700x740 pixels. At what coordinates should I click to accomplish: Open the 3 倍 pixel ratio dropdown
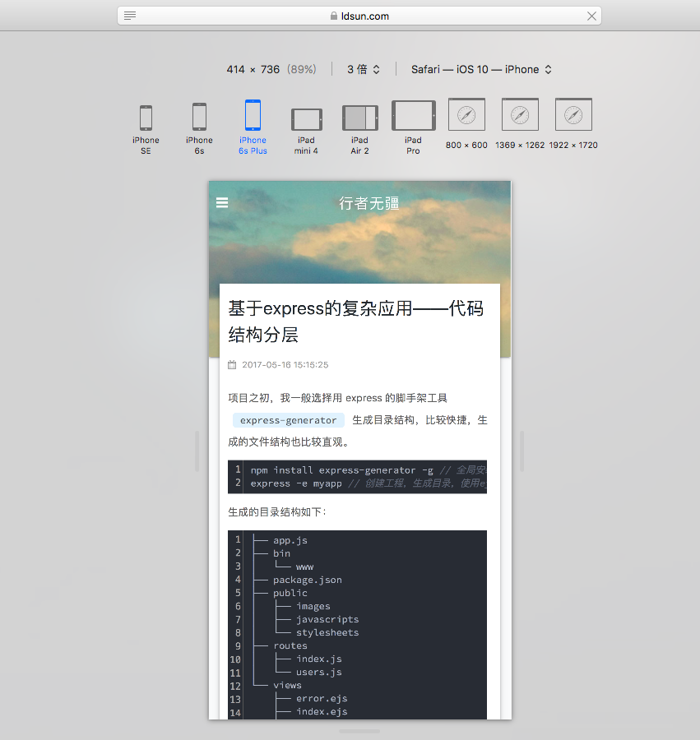(x=363, y=69)
